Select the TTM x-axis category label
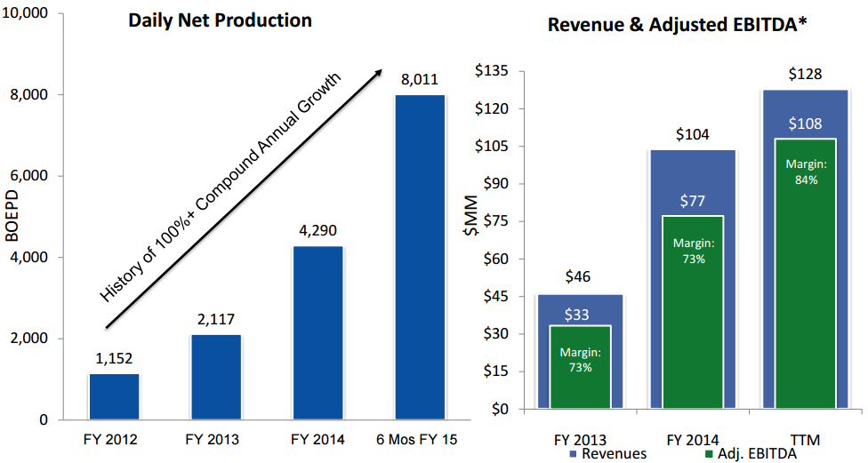Screen dimensions: 868x463 [805, 438]
